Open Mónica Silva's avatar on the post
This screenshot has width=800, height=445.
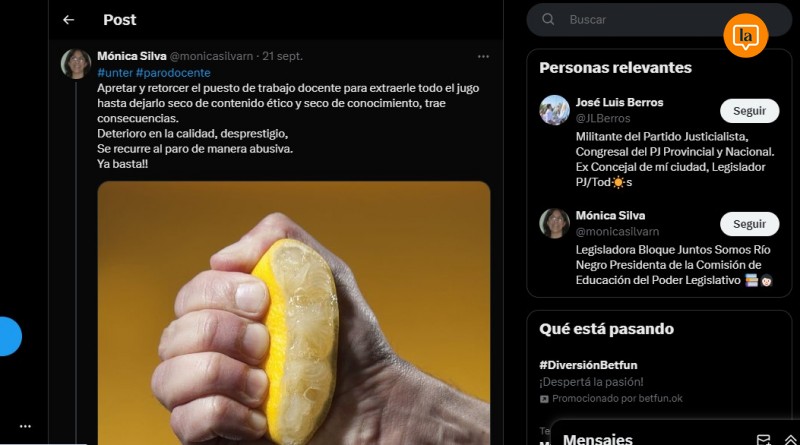[x=76, y=64]
